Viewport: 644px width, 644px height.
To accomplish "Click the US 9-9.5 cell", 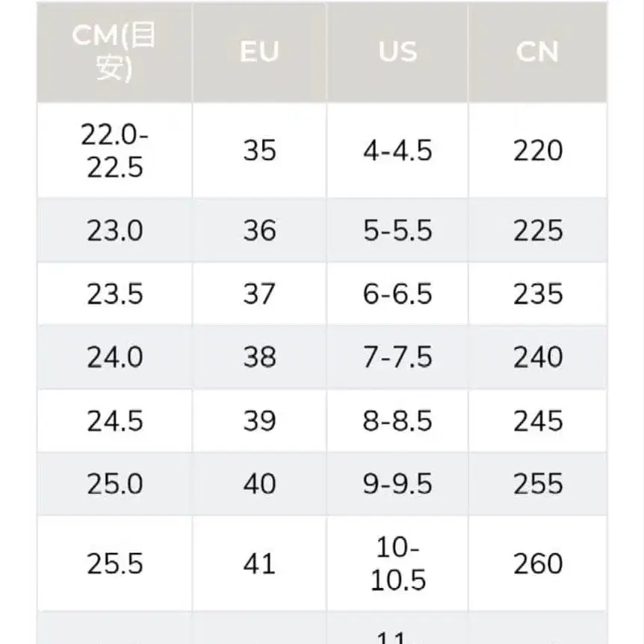I will (x=397, y=483).
